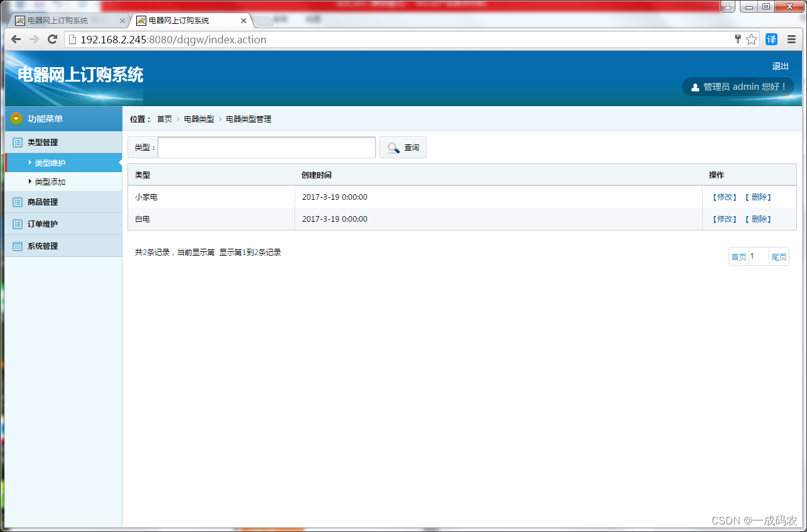
Task: Minimize the Chrome window
Action: pos(749,6)
